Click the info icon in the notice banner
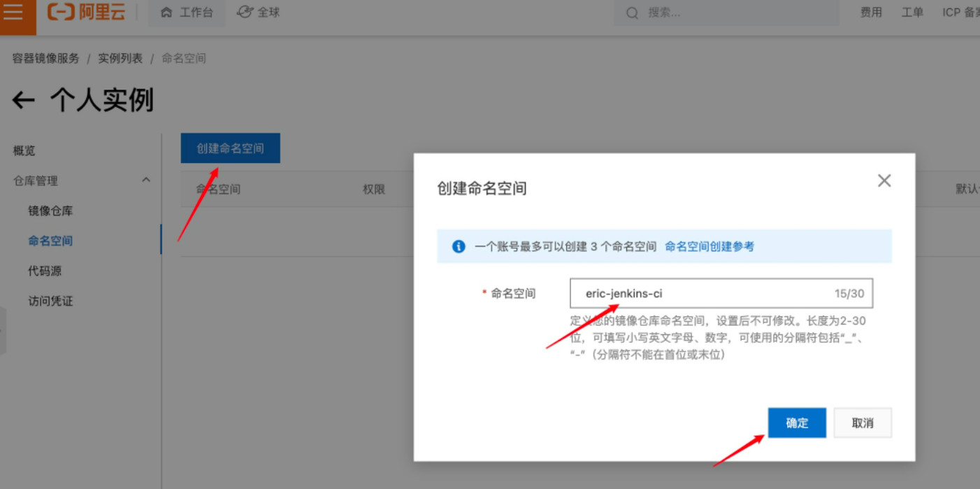980x489 pixels. coord(459,246)
